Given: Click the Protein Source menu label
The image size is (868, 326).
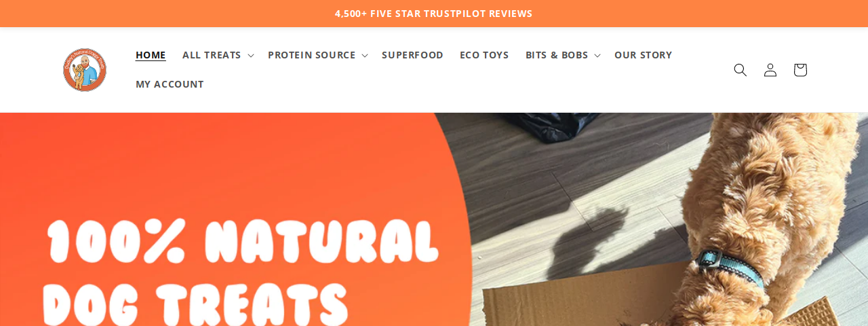Looking at the screenshot, I should point(311,55).
